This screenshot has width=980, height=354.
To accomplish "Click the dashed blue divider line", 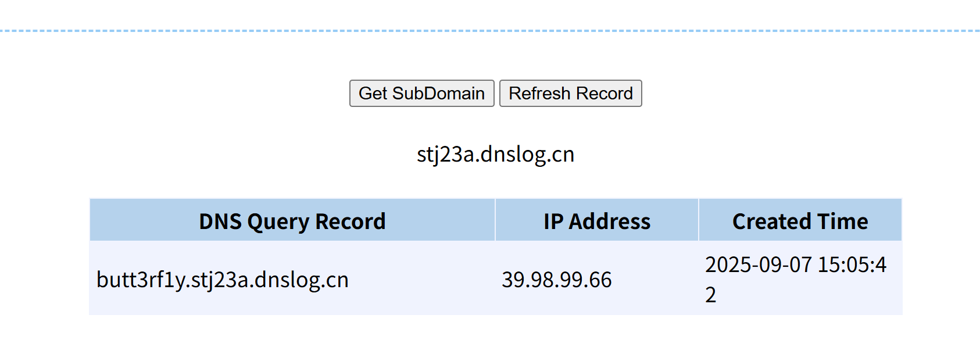I will pyautogui.click(x=490, y=31).
